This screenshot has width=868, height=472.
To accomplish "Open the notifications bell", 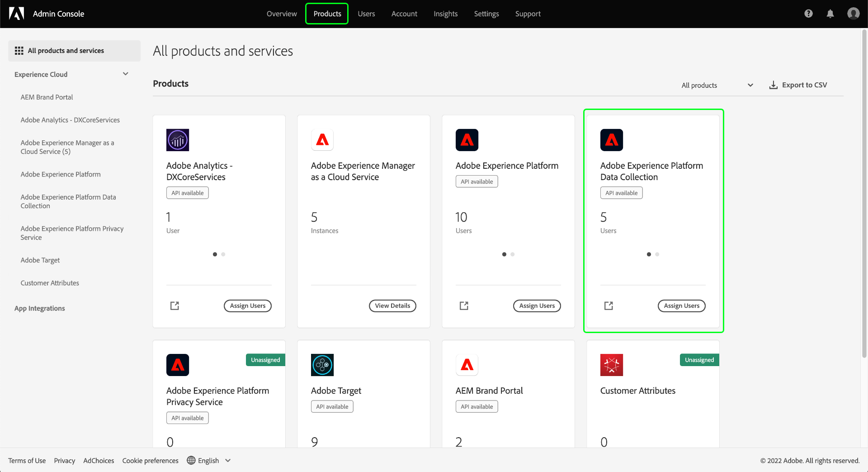I will tap(830, 14).
